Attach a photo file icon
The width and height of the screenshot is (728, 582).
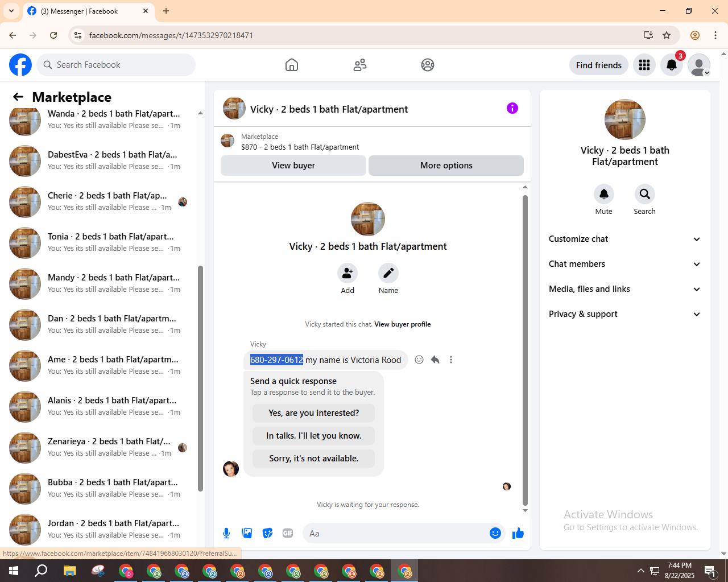coord(247,533)
